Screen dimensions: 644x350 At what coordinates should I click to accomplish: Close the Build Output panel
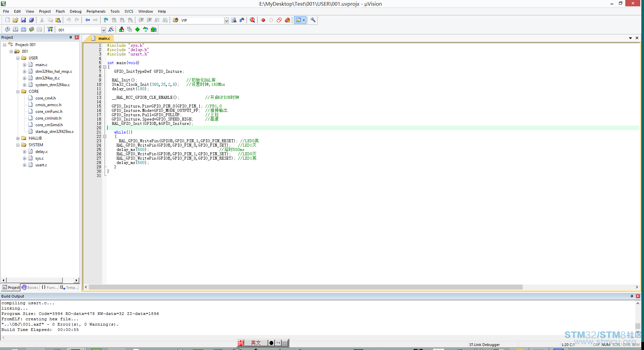pos(638,296)
